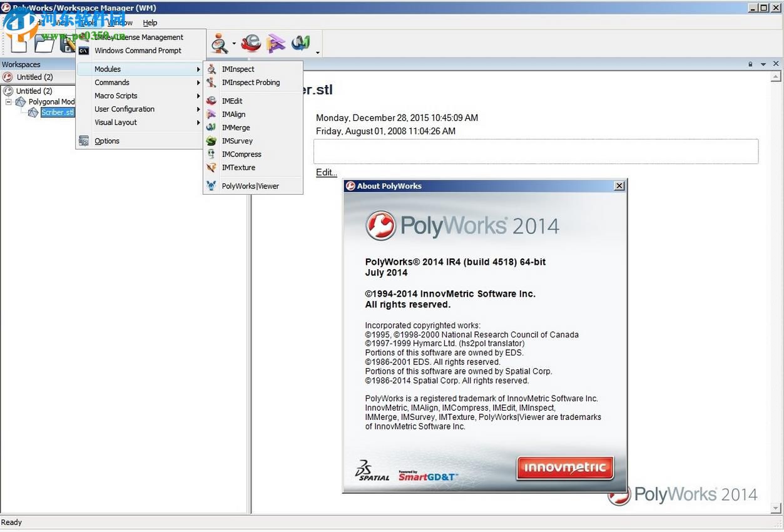The image size is (784, 532).
Task: Expand the User Configuration submenu
Action: [x=141, y=109]
